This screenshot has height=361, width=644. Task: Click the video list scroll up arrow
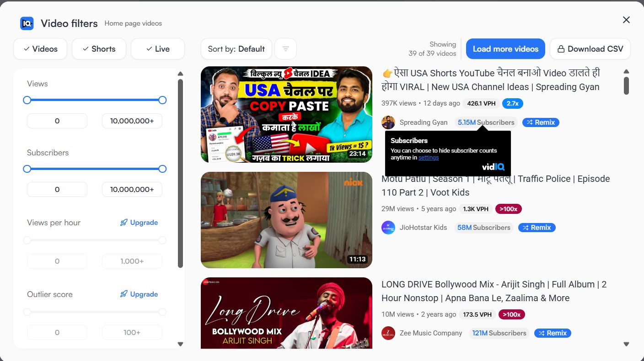(x=627, y=71)
